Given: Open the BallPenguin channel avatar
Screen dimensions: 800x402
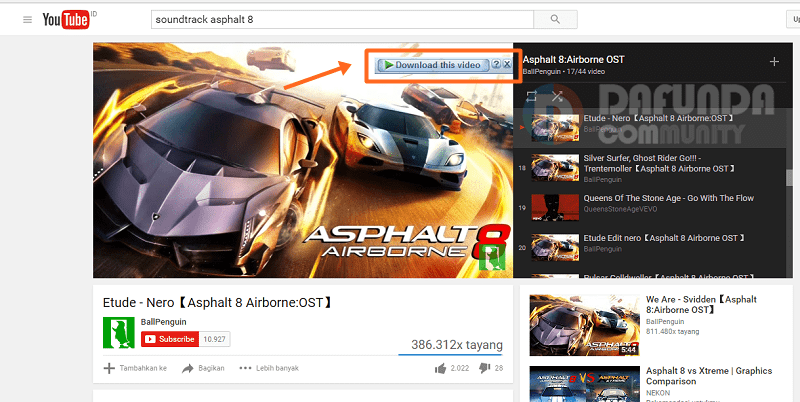Looking at the screenshot, I should click(x=118, y=332).
